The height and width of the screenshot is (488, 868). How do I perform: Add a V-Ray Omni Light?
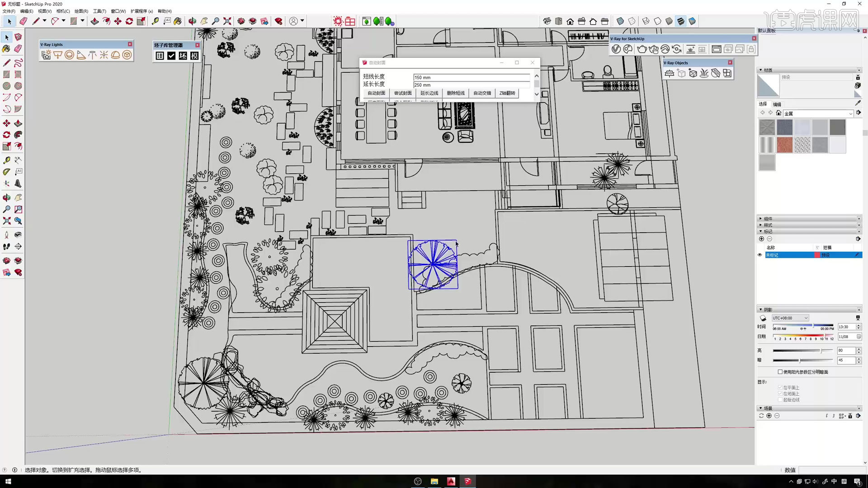point(104,55)
